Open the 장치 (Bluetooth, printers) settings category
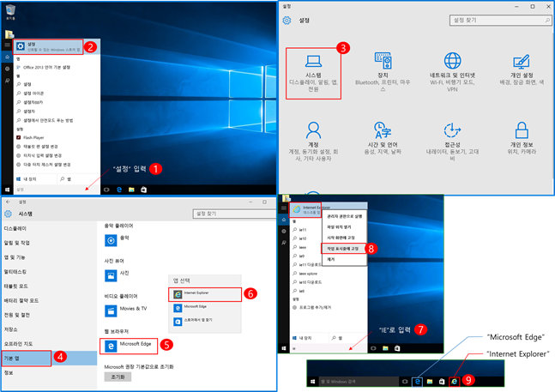 tap(383, 72)
